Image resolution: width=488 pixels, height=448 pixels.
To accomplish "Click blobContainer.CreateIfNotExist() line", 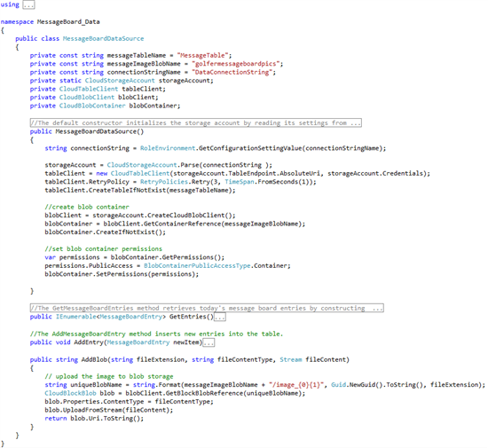I will (106, 232).
